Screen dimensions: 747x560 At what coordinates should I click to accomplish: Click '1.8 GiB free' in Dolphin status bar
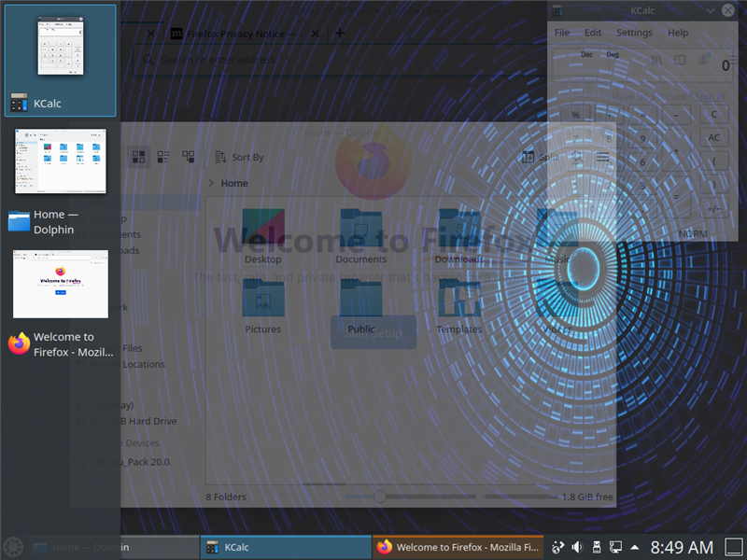[587, 497]
